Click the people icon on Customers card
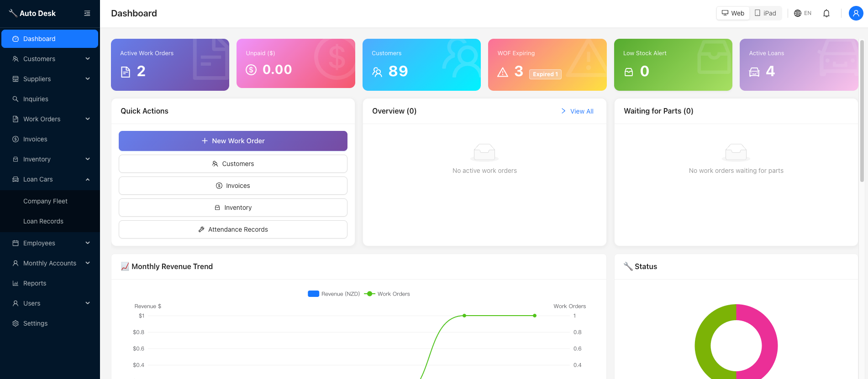 (377, 72)
